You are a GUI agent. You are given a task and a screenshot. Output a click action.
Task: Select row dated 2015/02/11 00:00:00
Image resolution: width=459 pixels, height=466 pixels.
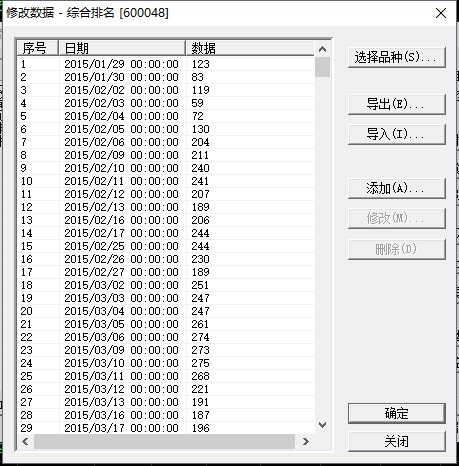[x=166, y=181]
